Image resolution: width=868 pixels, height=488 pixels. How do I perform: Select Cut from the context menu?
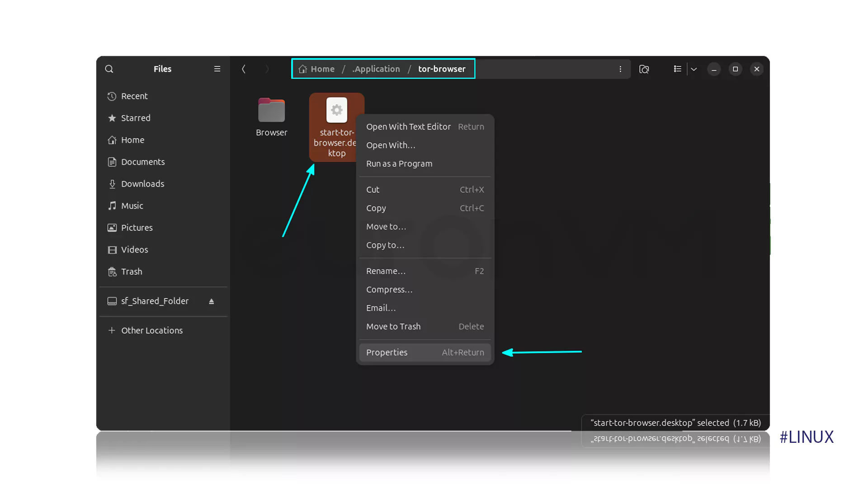[x=425, y=189]
